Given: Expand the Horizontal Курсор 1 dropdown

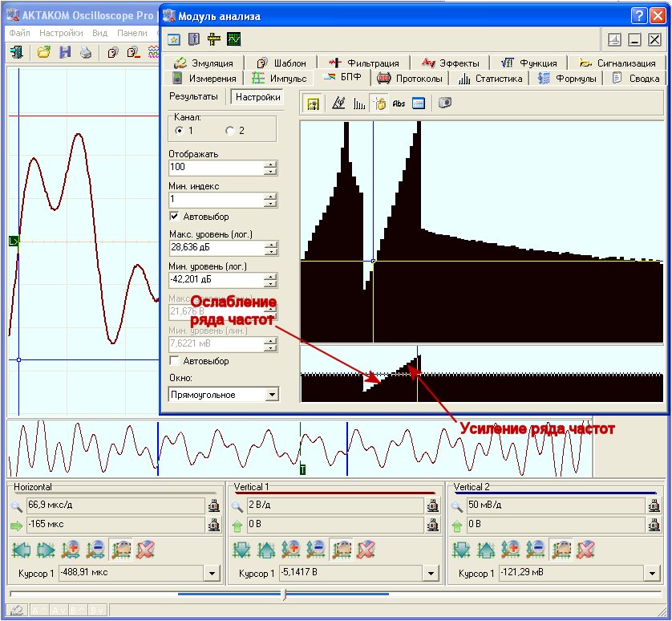Looking at the screenshot, I should pyautogui.click(x=212, y=574).
